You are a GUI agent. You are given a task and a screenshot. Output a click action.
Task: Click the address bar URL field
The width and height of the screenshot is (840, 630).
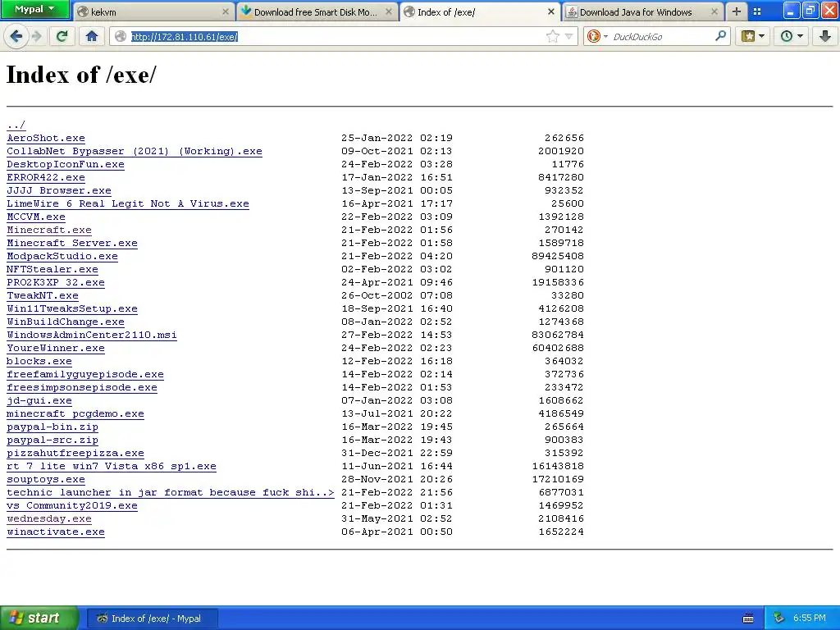point(335,36)
